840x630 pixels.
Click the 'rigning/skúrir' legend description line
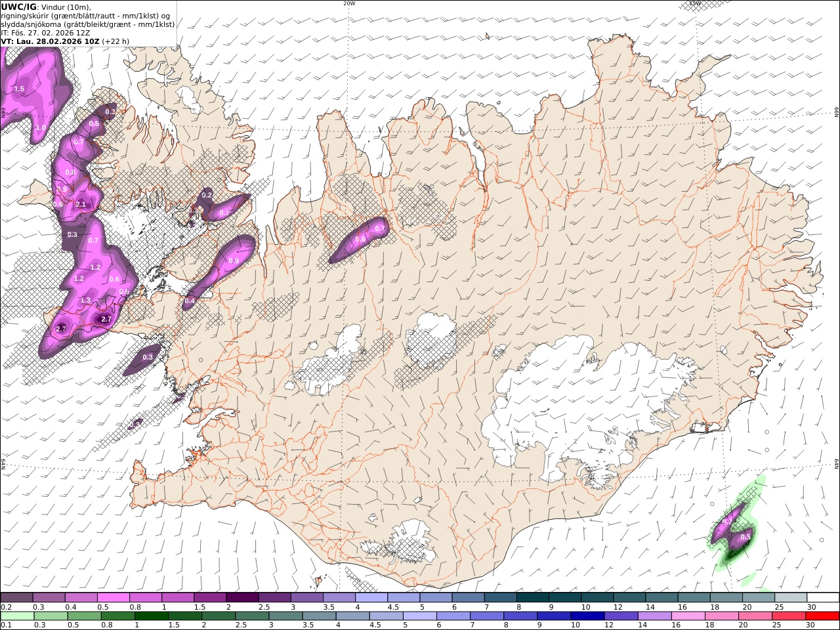[85, 15]
